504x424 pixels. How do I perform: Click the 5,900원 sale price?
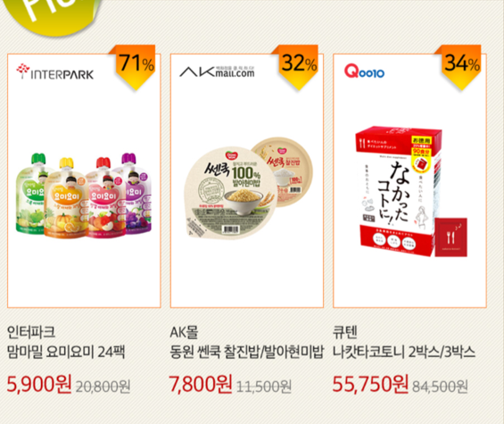[x=39, y=384]
